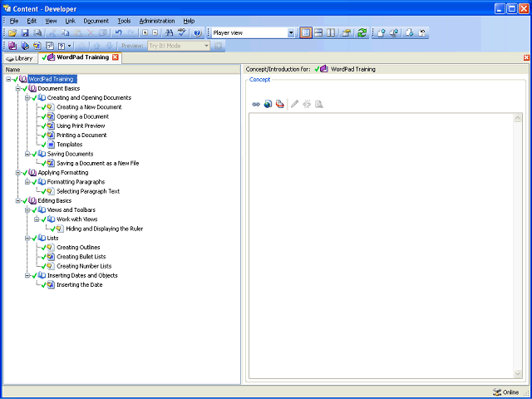Collapse the Applying Formatting node
This screenshot has width=532, height=399.
pyautogui.click(x=18, y=173)
